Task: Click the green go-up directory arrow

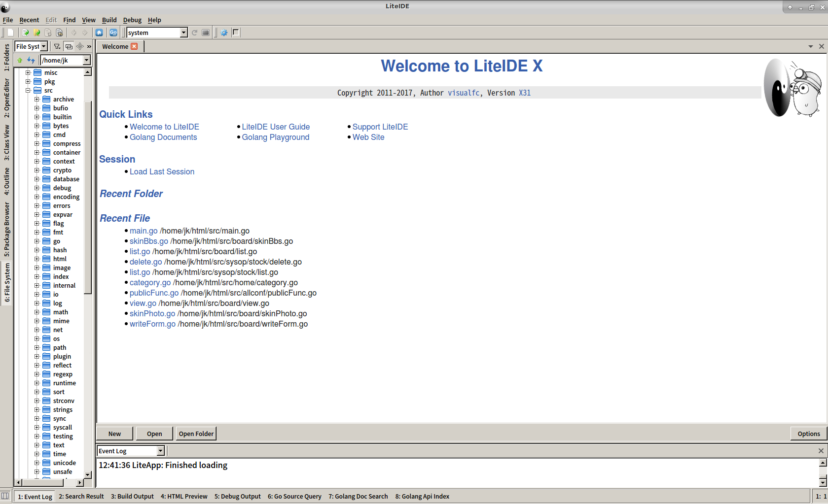Action: tap(20, 60)
